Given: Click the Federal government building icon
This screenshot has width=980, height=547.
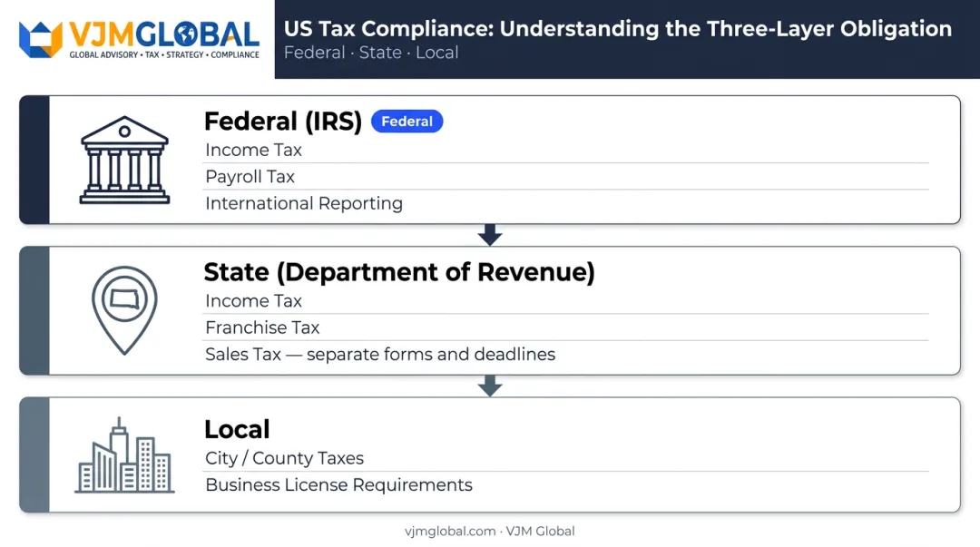Looking at the screenshot, I should click(x=124, y=160).
